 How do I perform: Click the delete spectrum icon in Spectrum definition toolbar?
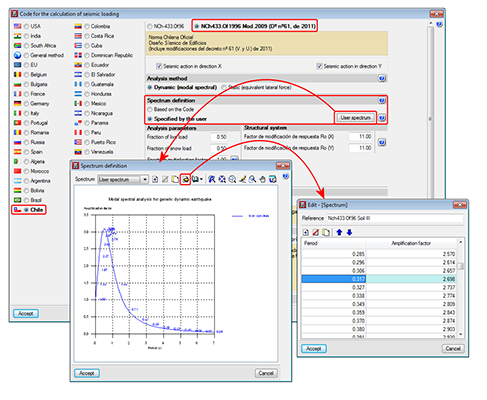[165, 179]
